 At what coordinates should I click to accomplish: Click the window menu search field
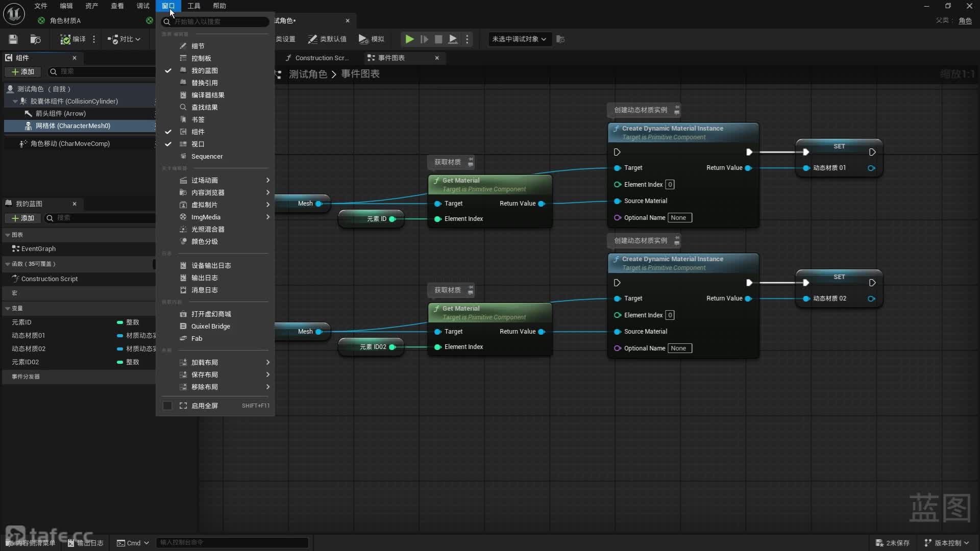tap(217, 21)
